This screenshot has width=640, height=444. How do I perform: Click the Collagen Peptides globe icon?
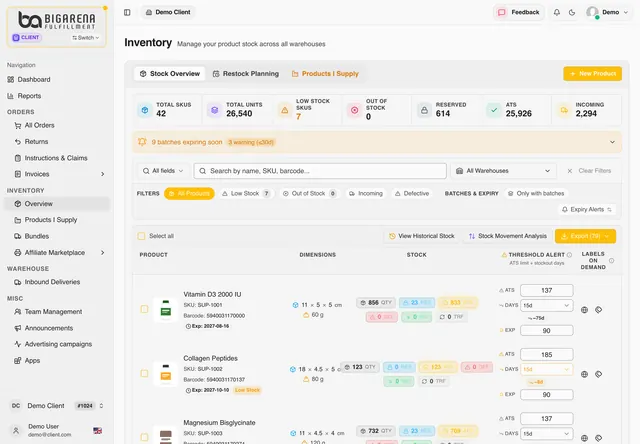pos(584,374)
